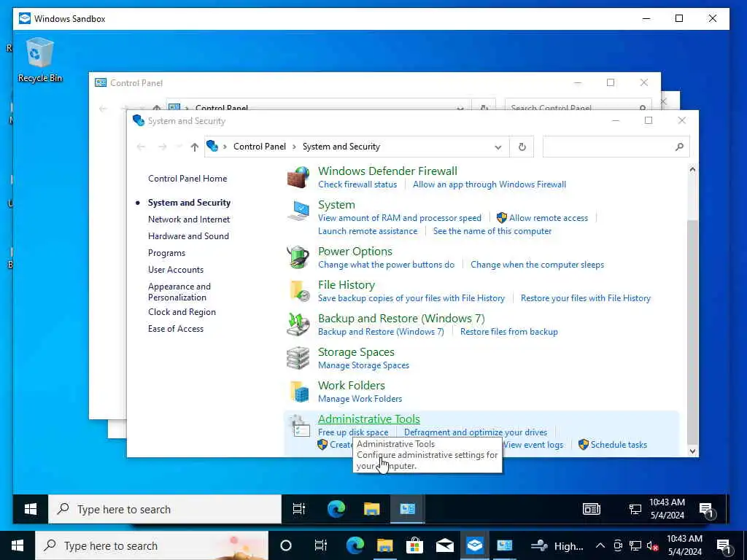Open Ease of Access category
747x560 pixels.
pos(175,329)
